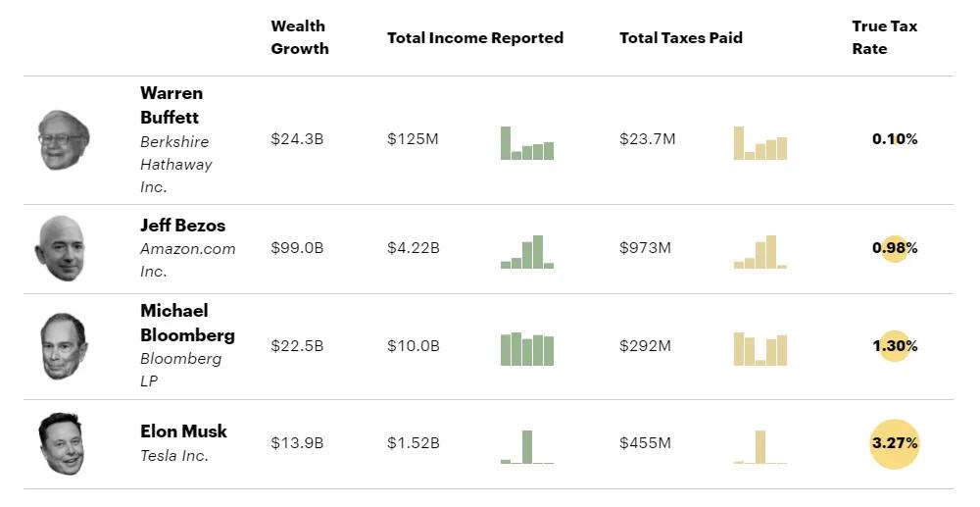Click the Jeff Bezos name text
The image size is (980, 507).
click(x=182, y=226)
